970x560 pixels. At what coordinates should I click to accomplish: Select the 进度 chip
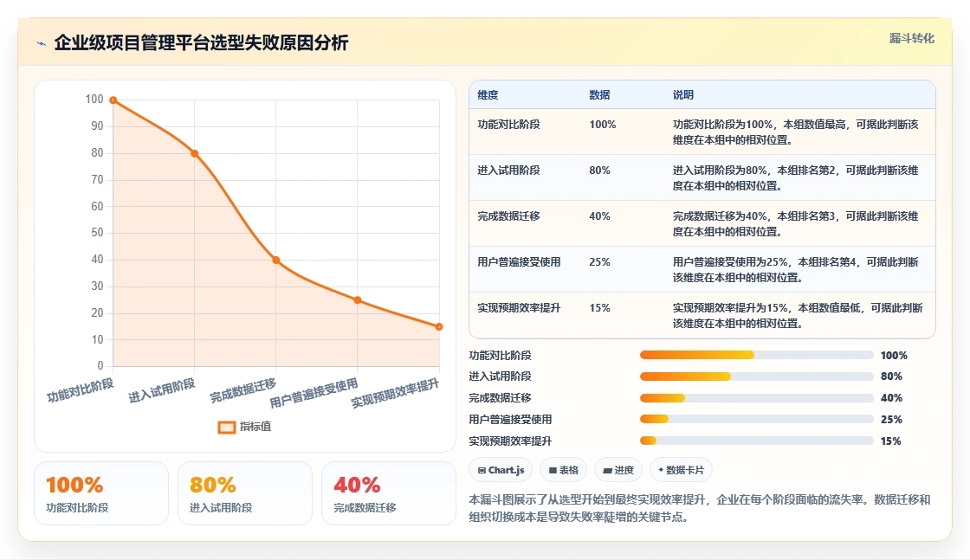pyautogui.click(x=618, y=470)
